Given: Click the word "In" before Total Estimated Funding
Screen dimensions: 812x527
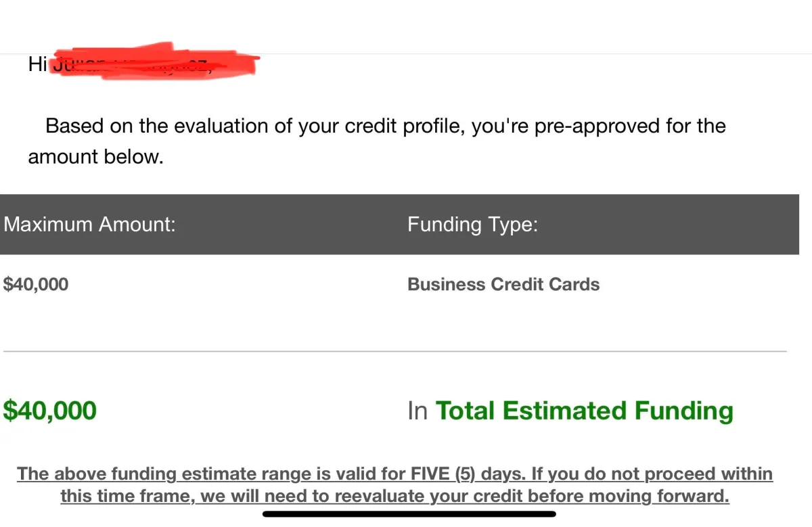Looking at the screenshot, I should point(418,411).
